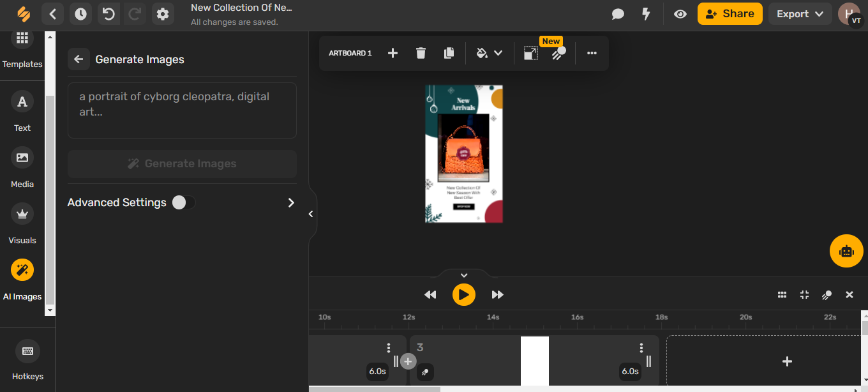Enable preview mode with the eye icon
Image resolution: width=868 pixels, height=392 pixels.
[680, 13]
